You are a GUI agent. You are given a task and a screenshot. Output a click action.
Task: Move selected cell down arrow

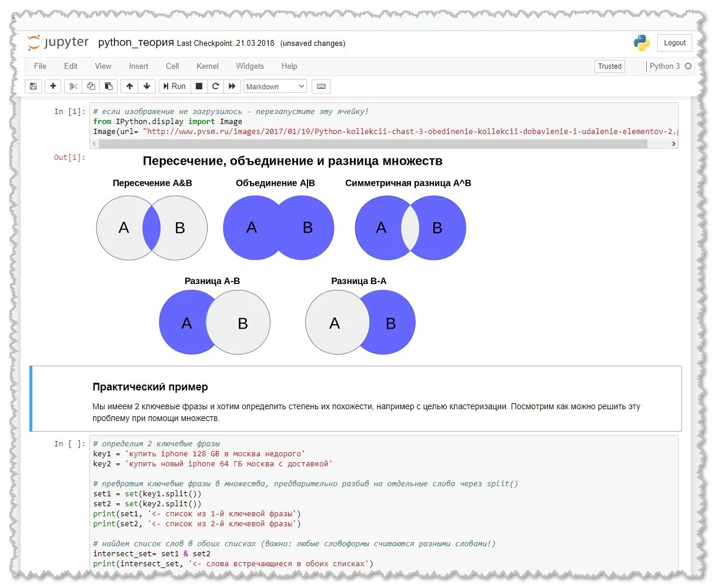coord(147,86)
